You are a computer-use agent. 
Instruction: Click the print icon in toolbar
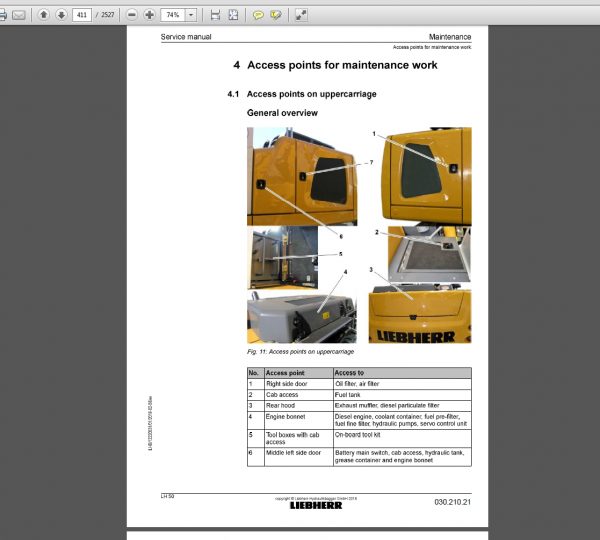(3, 15)
